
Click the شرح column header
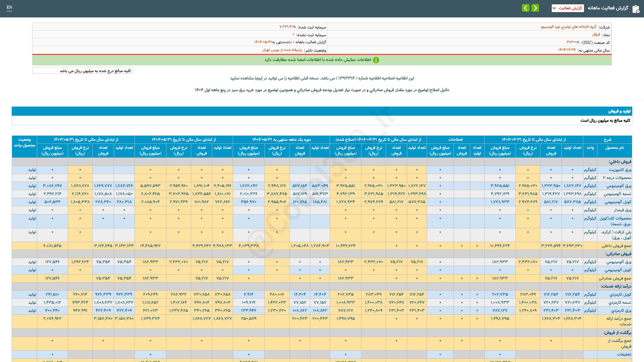(x=607, y=139)
